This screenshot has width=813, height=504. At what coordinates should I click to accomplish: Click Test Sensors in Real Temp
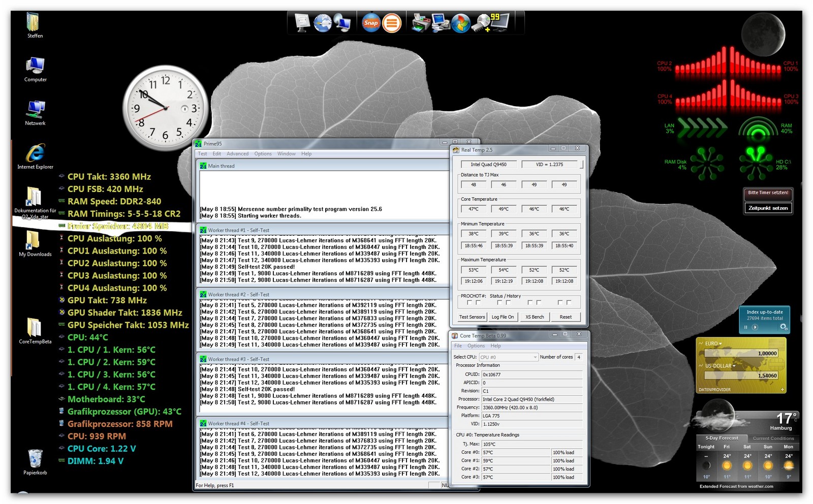(472, 317)
